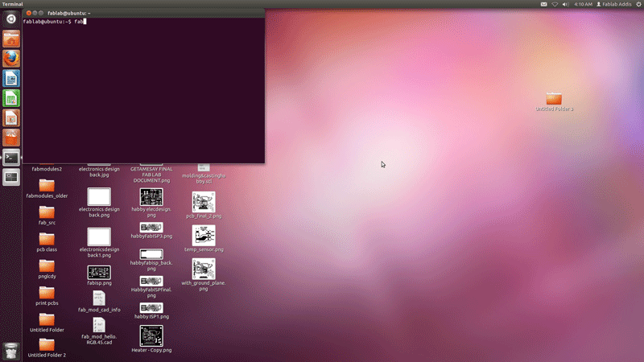The image size is (644, 362).
Task: Open the network indicator menu
Action: pyautogui.click(x=555, y=4)
